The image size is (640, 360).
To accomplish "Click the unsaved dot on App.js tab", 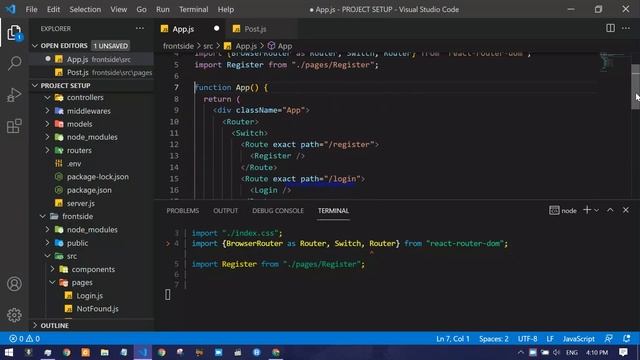I will click(x=216, y=28).
